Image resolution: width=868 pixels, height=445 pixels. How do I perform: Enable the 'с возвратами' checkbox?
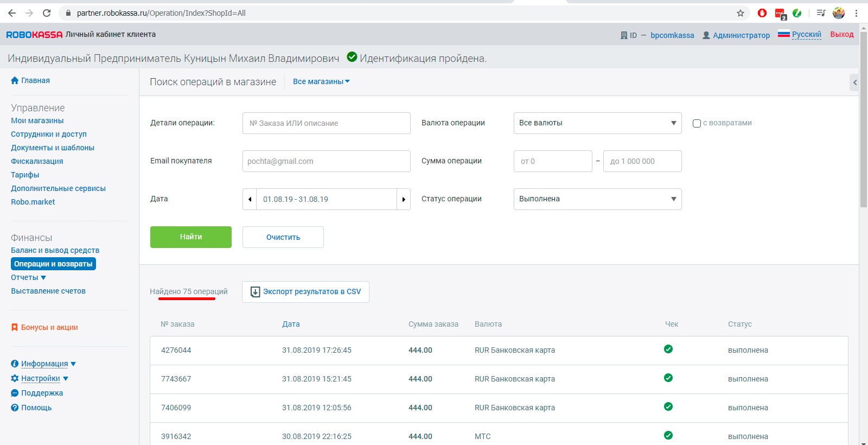click(697, 123)
